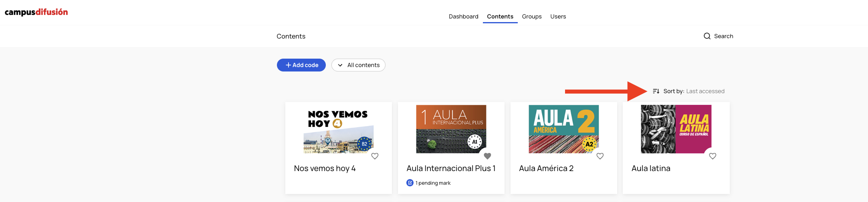
Task: Favorite Nos vemos hoy 4 heart
Action: click(375, 156)
